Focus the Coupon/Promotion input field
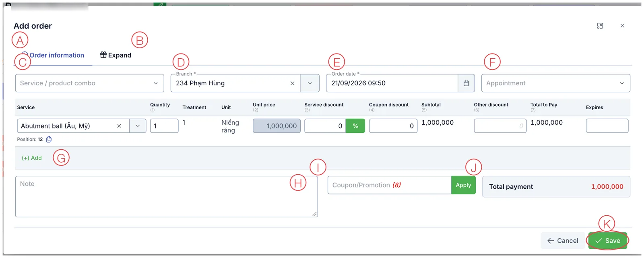The width and height of the screenshot is (644, 258). tap(389, 185)
